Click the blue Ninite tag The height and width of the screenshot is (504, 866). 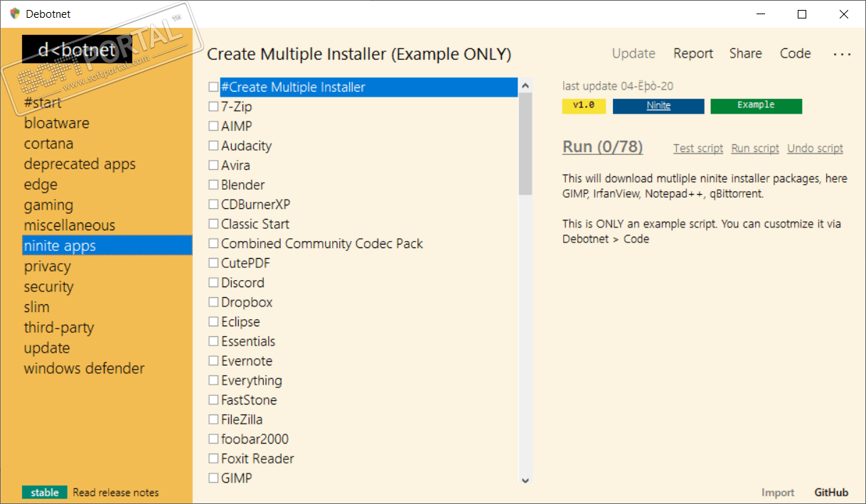(x=658, y=106)
